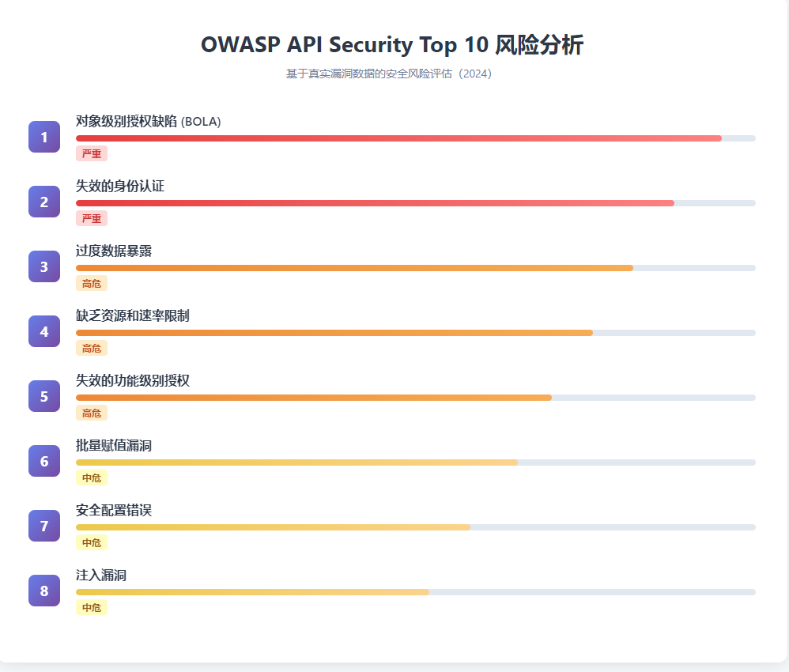Viewport: 789px width, 672px height.
Task: Click the 对象级别授权缺陷 (BOLA) title
Action: [148, 121]
